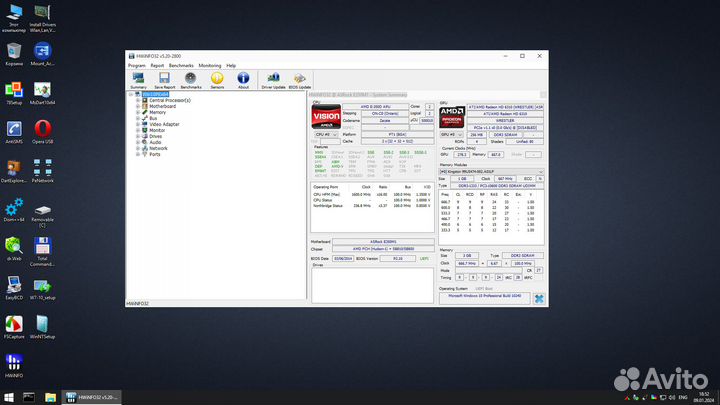Open the Help menu
Image resolution: width=720 pixels, height=405 pixels.
pyautogui.click(x=231, y=66)
